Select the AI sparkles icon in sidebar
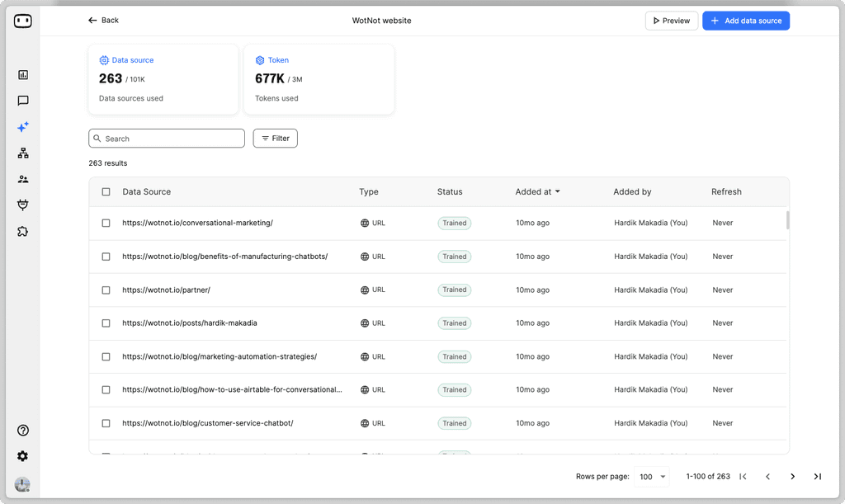Image resolution: width=845 pixels, height=504 pixels. coord(22,126)
